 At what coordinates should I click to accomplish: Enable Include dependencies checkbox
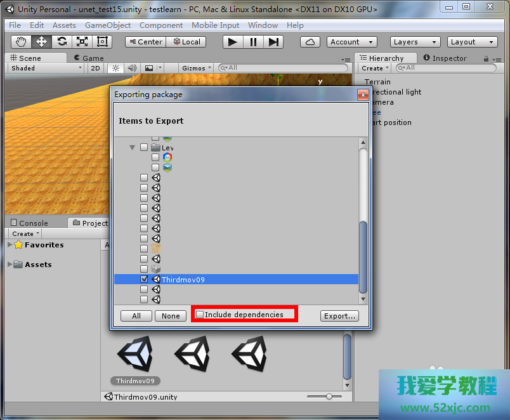point(200,315)
